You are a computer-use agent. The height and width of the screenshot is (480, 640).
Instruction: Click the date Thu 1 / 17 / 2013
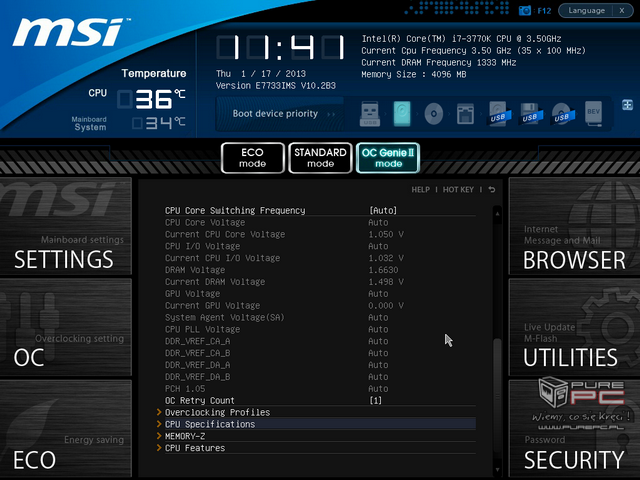261,74
